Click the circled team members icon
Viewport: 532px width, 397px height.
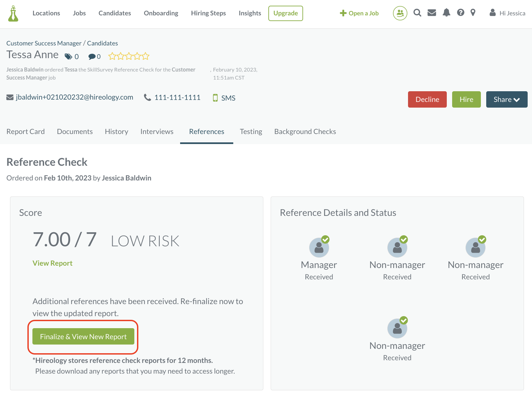[x=400, y=13]
